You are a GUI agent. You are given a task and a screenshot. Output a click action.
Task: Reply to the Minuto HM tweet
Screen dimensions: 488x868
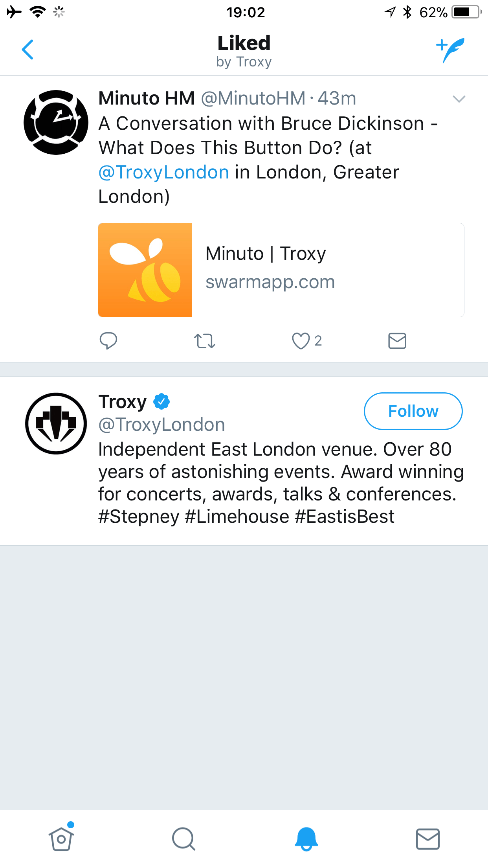tap(108, 341)
